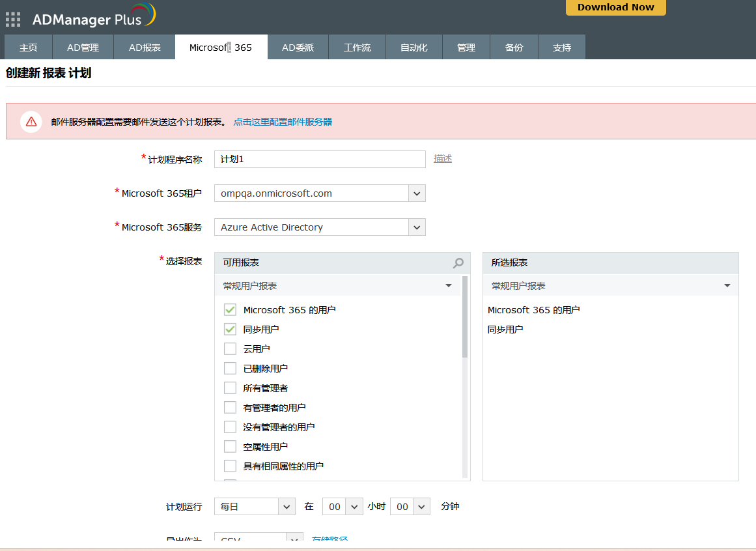Open the AD委派 tab
The height and width of the screenshot is (551, 756).
point(298,48)
